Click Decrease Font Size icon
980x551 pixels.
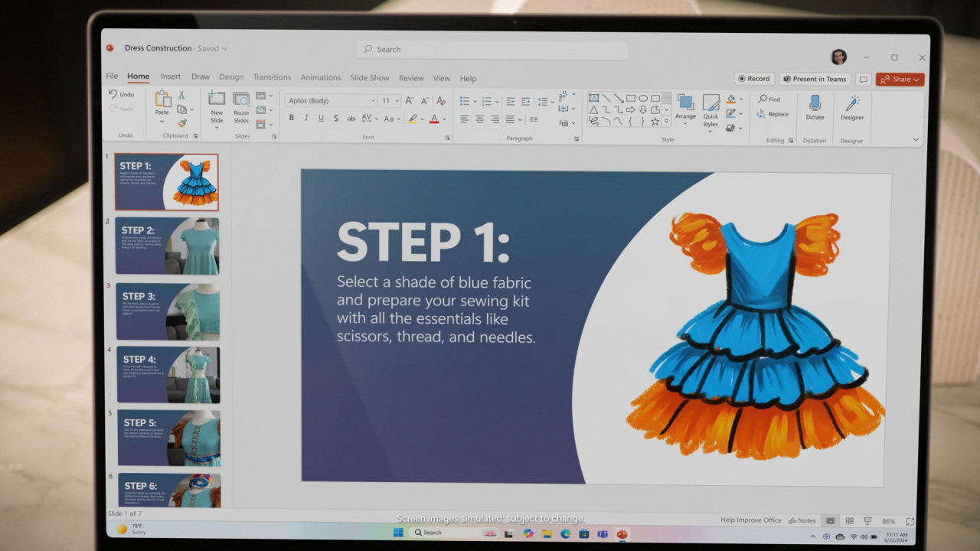tap(424, 100)
